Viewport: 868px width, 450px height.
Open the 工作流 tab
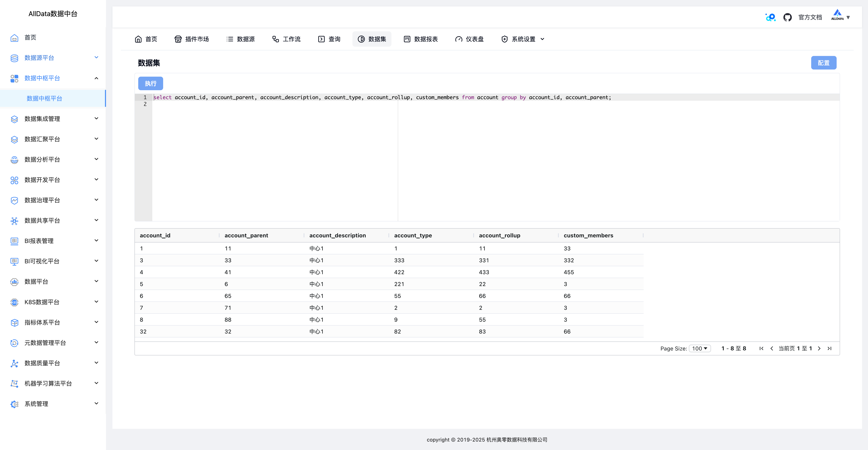[286, 39]
